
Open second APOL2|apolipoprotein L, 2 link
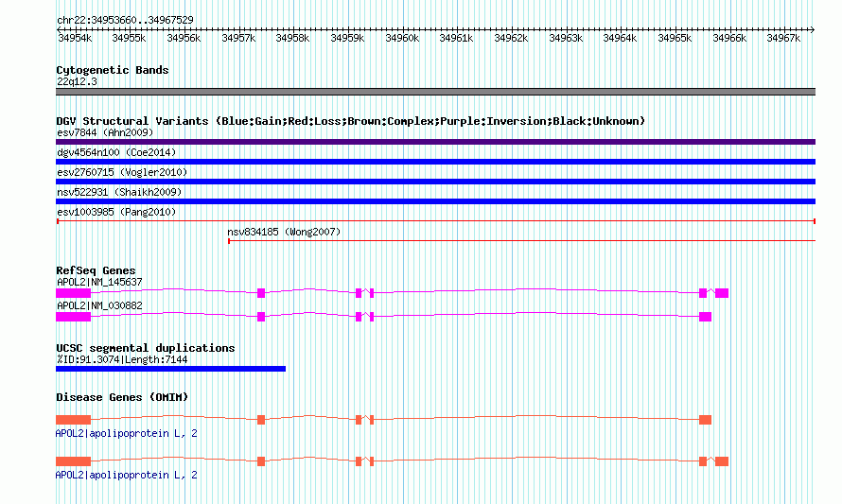point(126,475)
